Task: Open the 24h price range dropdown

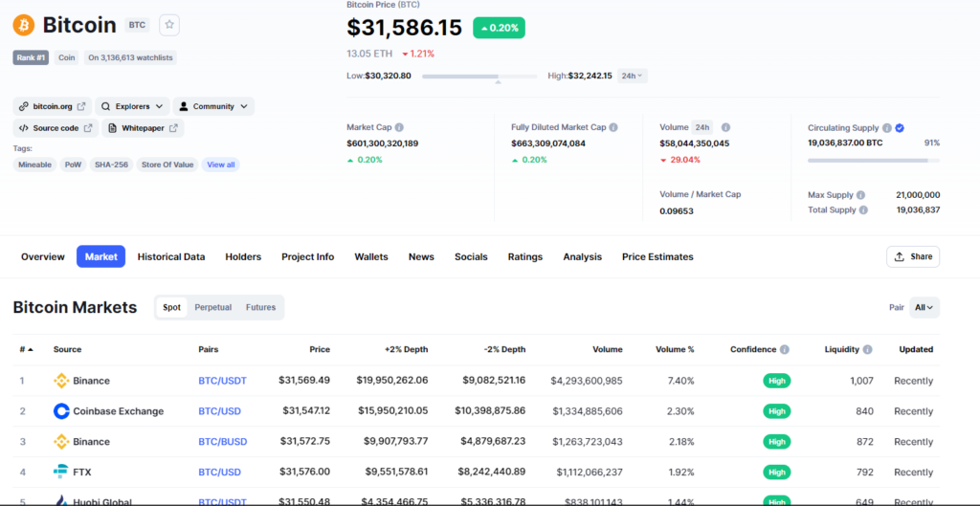Action: click(633, 76)
